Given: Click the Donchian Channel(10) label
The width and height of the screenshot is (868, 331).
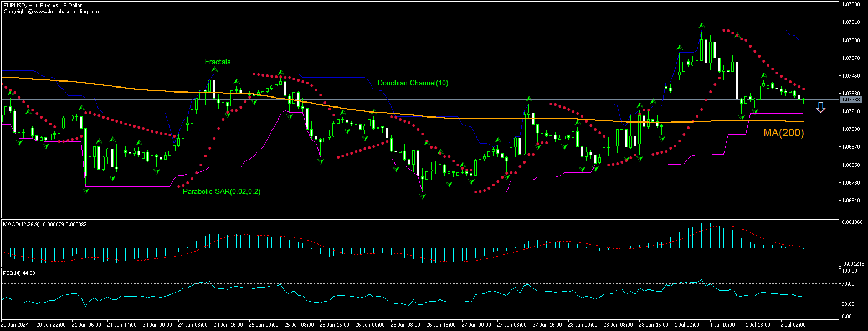Looking at the screenshot, I should pos(412,82).
